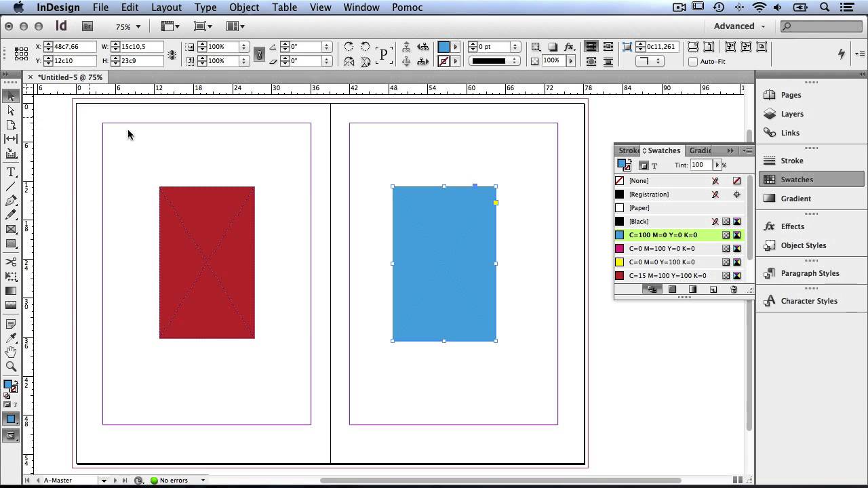Click the X position input field
This screenshot has width=868, height=488.
pos(74,47)
